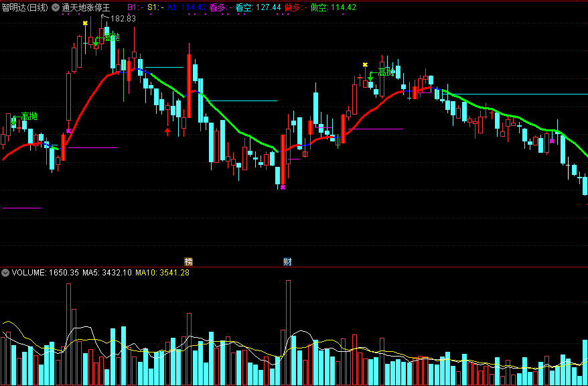This screenshot has height=386, width=588.
Task: Click the 榜 event icon on the time axis
Action: click(188, 262)
